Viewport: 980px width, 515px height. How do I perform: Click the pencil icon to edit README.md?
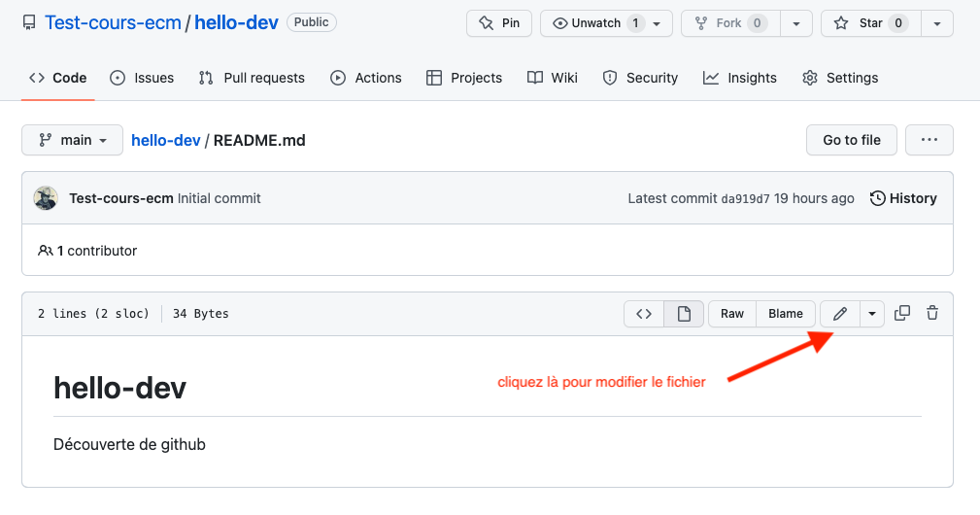[840, 314]
